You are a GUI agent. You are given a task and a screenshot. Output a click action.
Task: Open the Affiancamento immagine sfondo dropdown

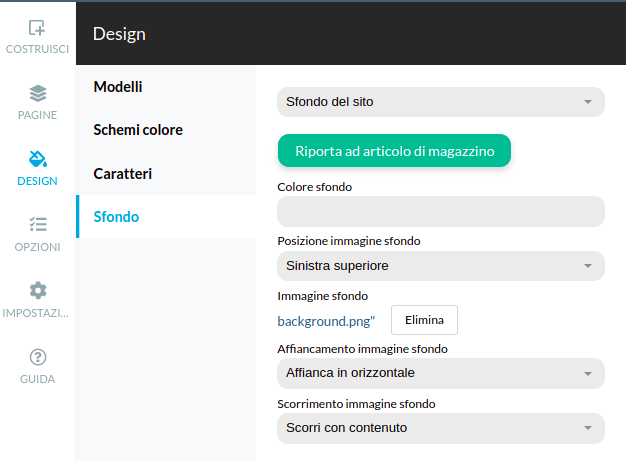(440, 373)
